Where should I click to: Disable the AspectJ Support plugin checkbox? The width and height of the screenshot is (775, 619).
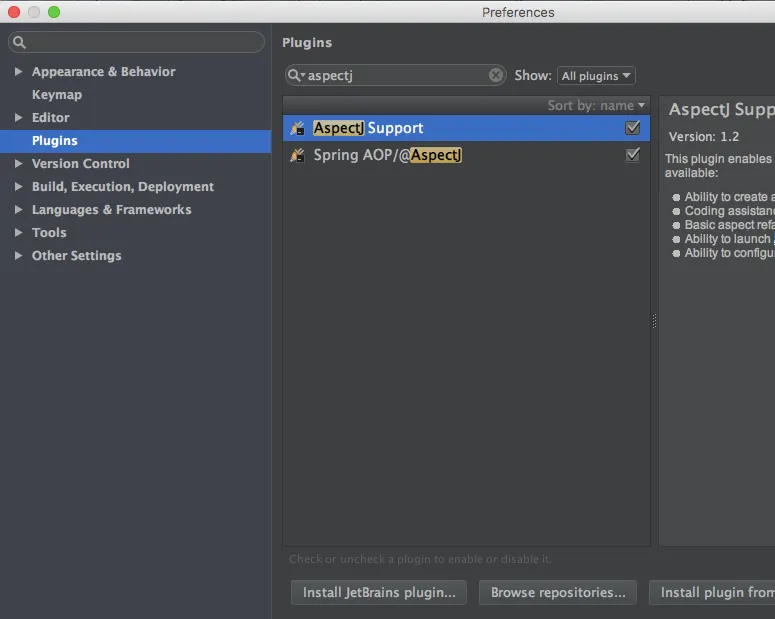point(633,128)
